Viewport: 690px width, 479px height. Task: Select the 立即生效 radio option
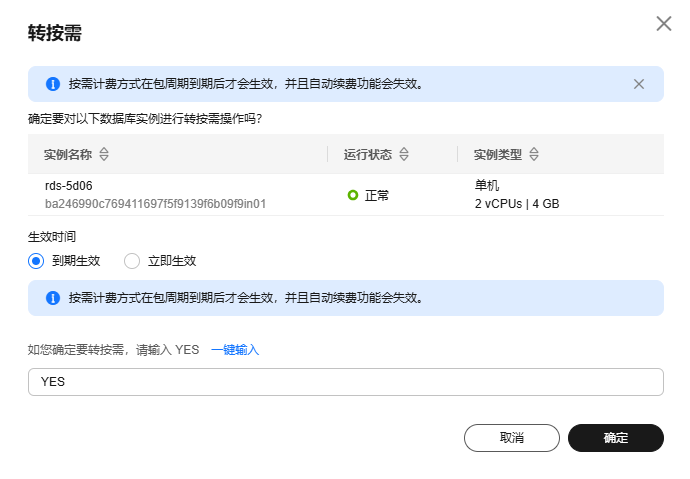pos(132,261)
